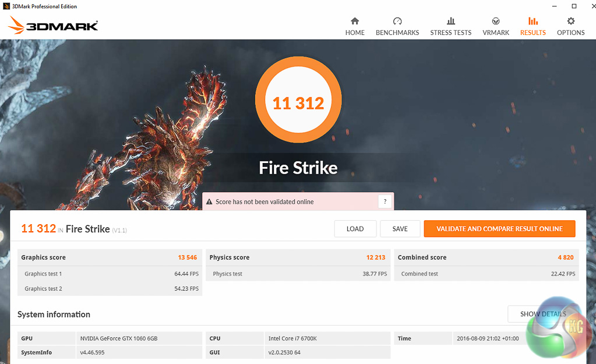Click the '11 312 in Fire Strike' header
Image resolution: width=596 pixels, height=364 pixels.
pos(74,229)
